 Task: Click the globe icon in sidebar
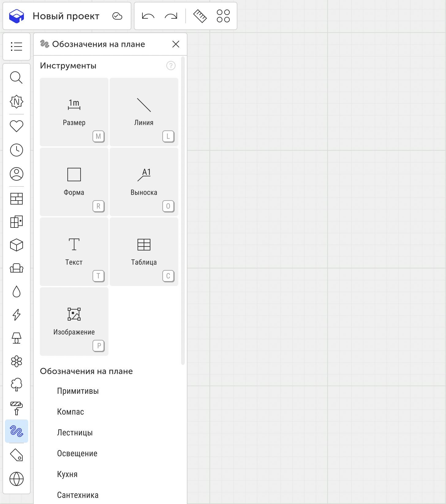point(17,479)
